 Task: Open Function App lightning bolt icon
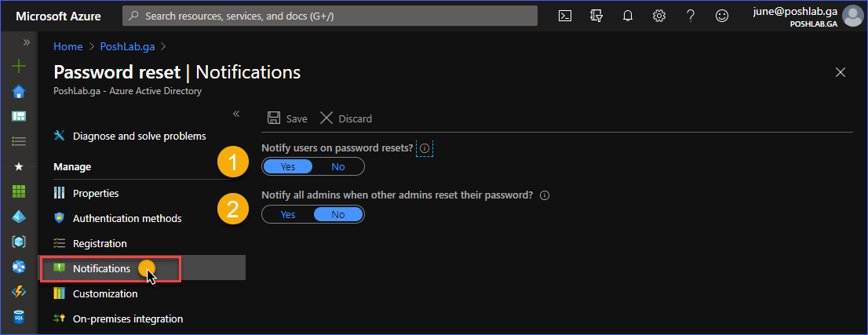[x=19, y=292]
